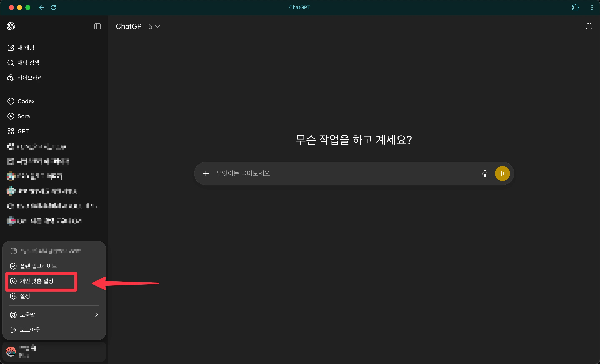Click 로그아웃 to log out
The image size is (600, 364).
click(x=30, y=330)
